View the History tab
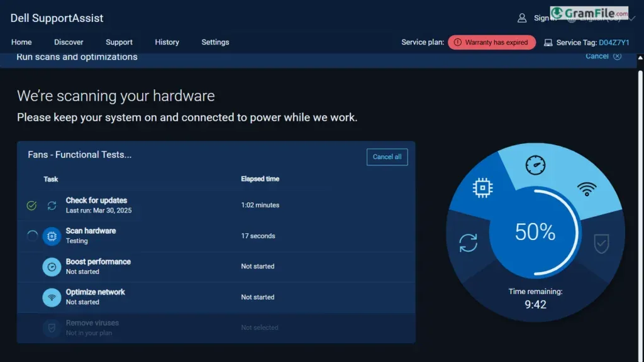Viewport: 644px width, 362px height. 167,42
